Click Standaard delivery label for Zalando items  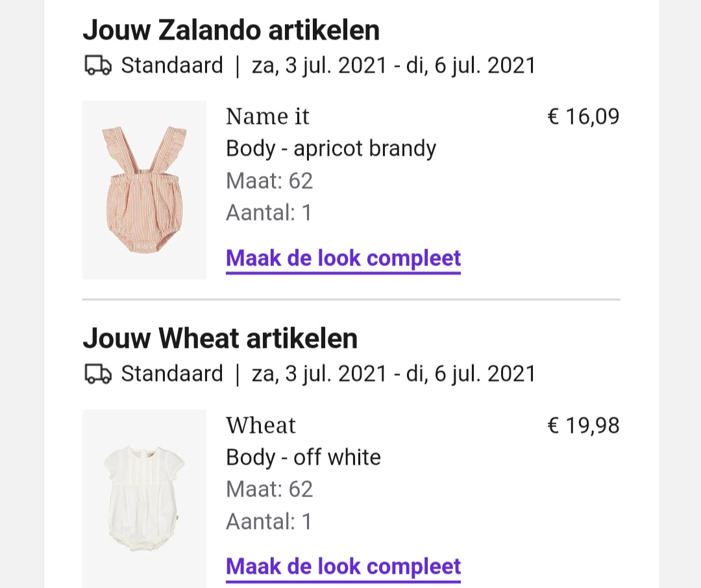(171, 66)
